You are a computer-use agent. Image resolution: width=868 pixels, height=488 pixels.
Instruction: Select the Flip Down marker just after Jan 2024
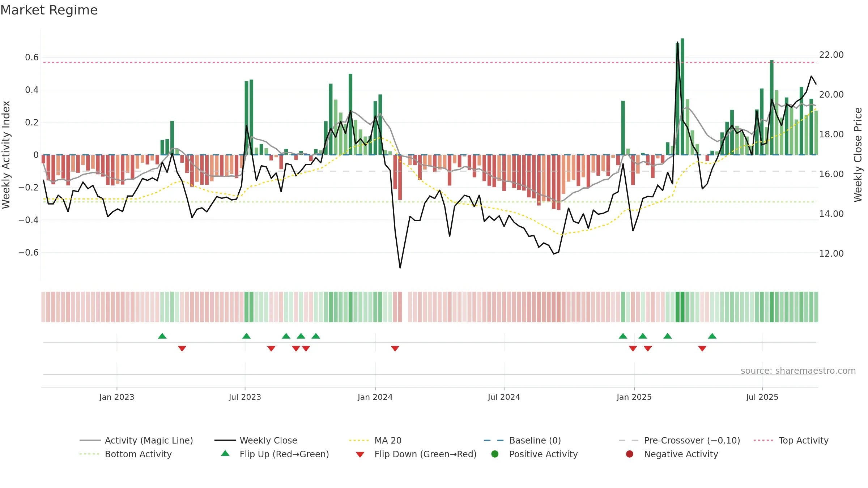click(x=395, y=348)
